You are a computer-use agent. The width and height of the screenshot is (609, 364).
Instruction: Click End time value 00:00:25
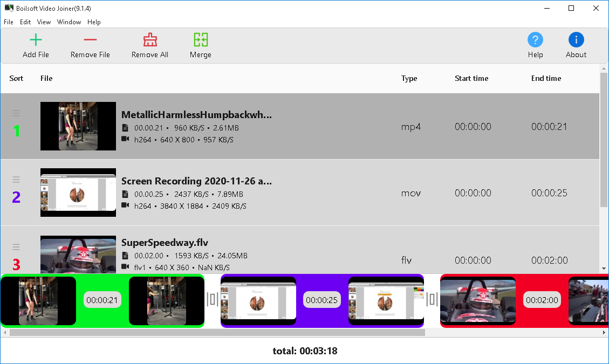point(549,193)
